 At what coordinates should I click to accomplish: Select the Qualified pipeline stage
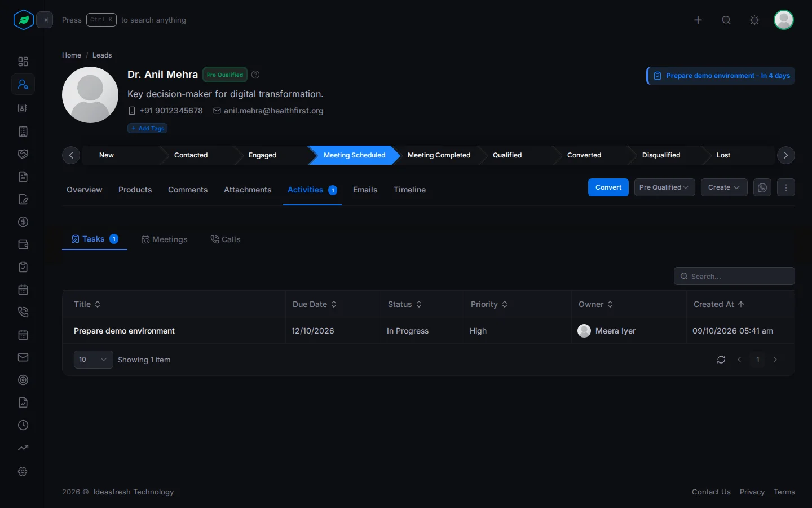(507, 155)
